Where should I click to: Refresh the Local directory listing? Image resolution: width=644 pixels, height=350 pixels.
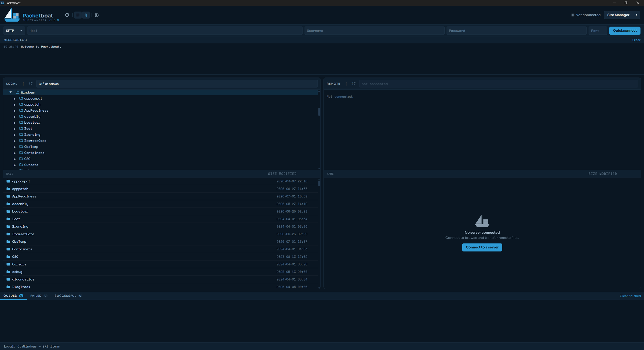(x=31, y=84)
